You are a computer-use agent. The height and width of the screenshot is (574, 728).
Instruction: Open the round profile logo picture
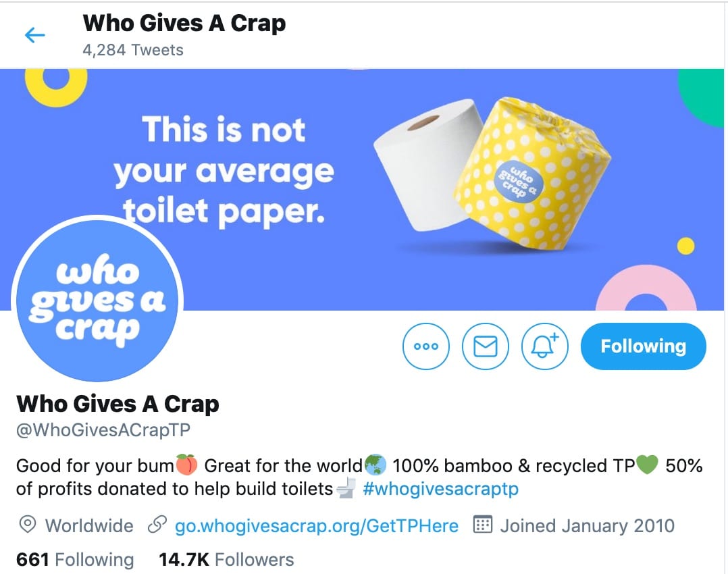[x=97, y=301]
